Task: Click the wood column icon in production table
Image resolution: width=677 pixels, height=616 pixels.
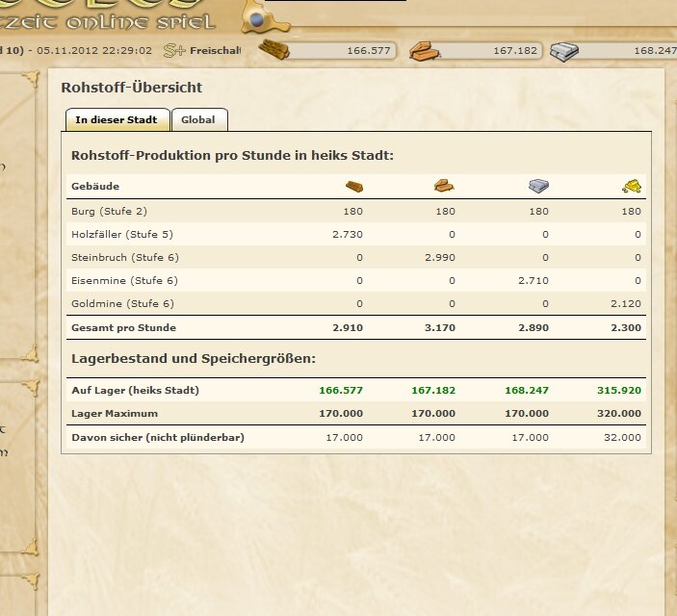Action: point(354,186)
